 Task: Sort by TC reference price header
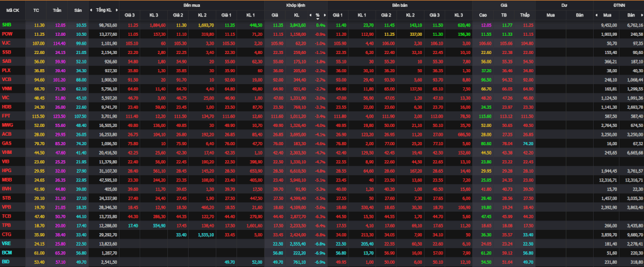tap(36, 9)
